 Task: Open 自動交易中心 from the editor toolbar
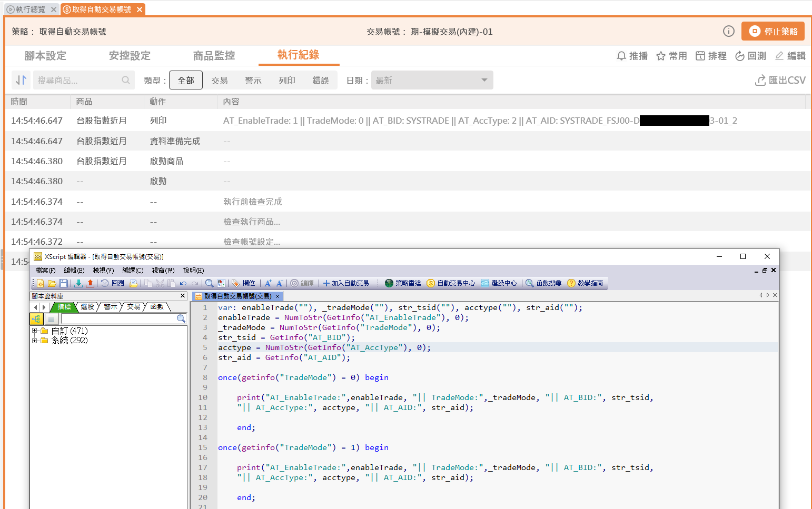point(451,283)
